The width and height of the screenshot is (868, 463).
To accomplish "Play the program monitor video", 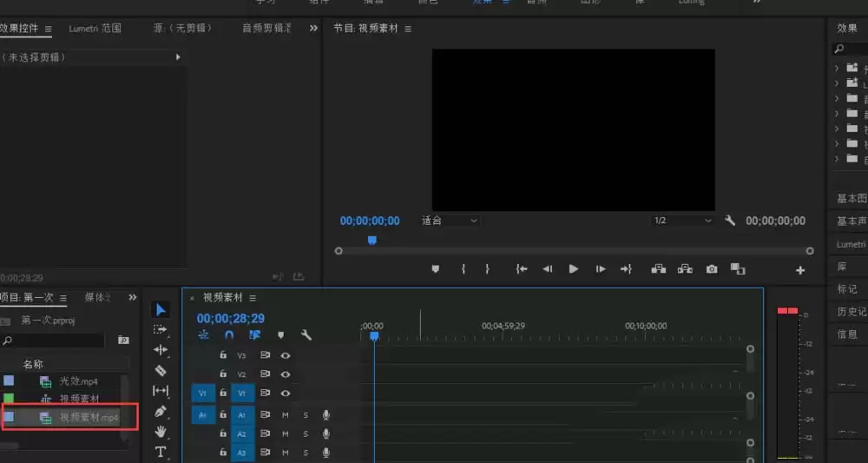I will point(573,269).
